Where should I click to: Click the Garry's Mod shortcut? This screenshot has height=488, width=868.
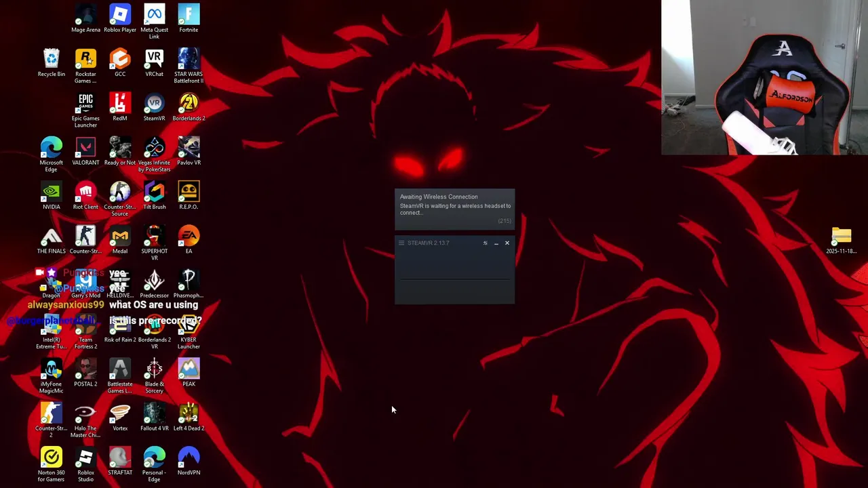[x=85, y=285]
